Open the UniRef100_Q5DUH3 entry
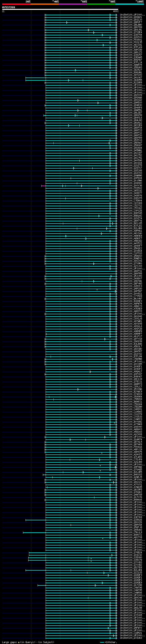The width and height of the screenshot is (146, 644). 131,67
